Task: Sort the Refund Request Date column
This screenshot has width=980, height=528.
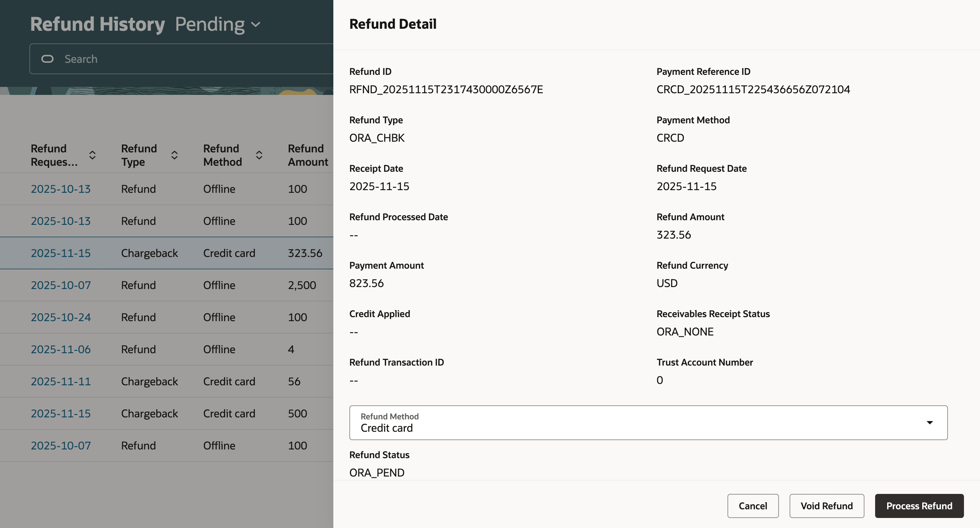Action: [x=93, y=155]
